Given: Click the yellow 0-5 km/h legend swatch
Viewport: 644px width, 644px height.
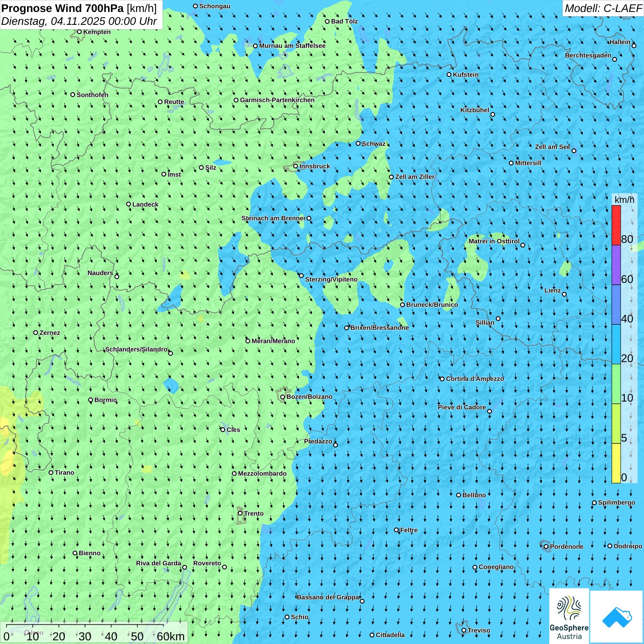Looking at the screenshot, I should point(616,463).
